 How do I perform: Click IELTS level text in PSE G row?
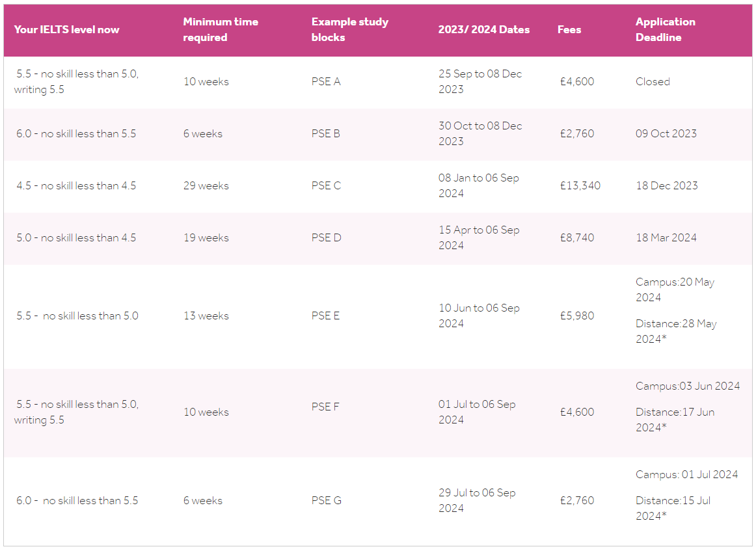[x=77, y=500]
